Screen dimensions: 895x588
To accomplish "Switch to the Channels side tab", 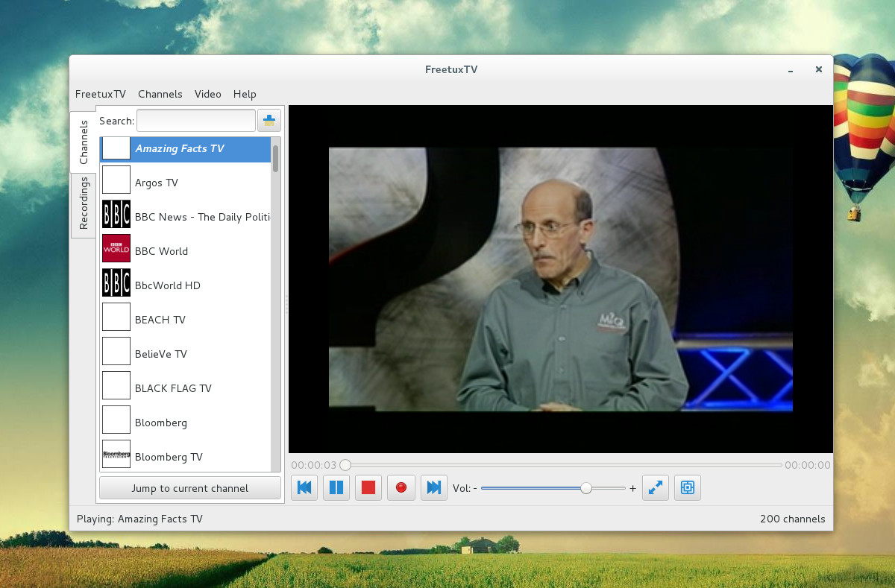I will tap(84, 142).
